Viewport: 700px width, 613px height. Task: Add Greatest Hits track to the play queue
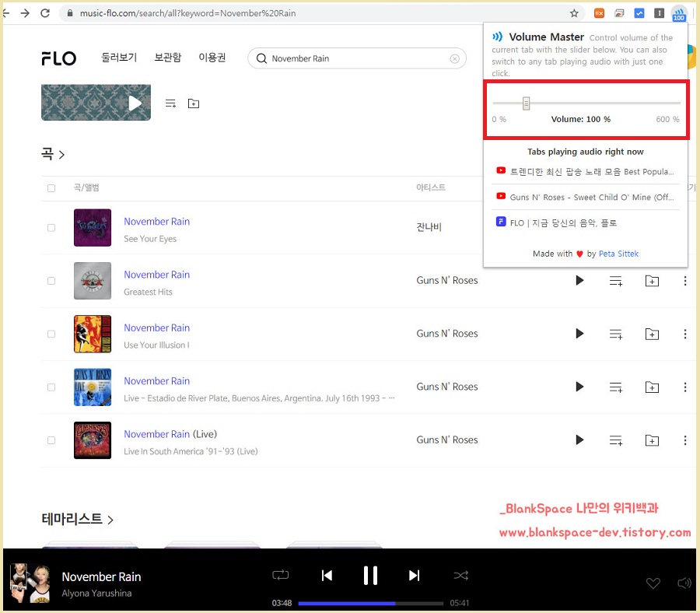(x=616, y=281)
